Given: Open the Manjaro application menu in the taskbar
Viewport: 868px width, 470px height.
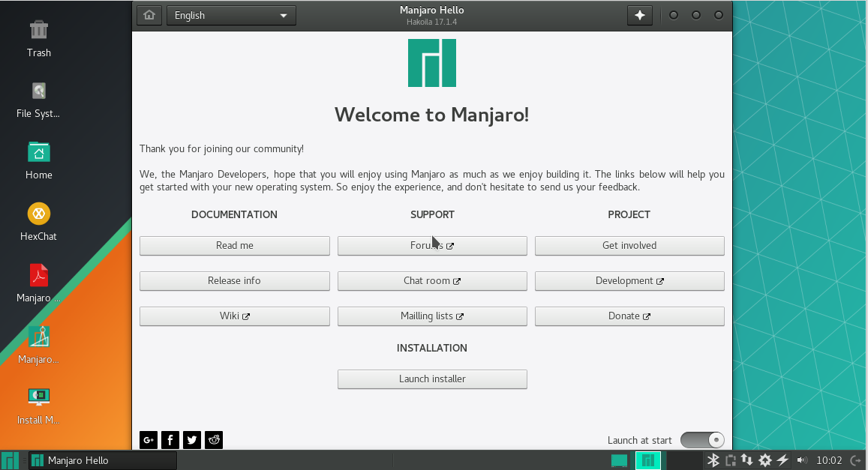Looking at the screenshot, I should [10, 460].
